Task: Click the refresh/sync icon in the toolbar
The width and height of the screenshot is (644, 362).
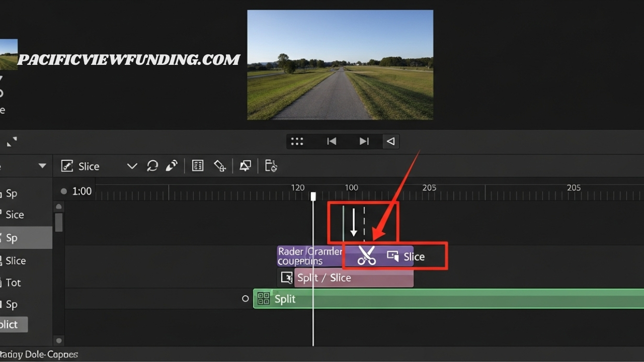Action: 152,166
